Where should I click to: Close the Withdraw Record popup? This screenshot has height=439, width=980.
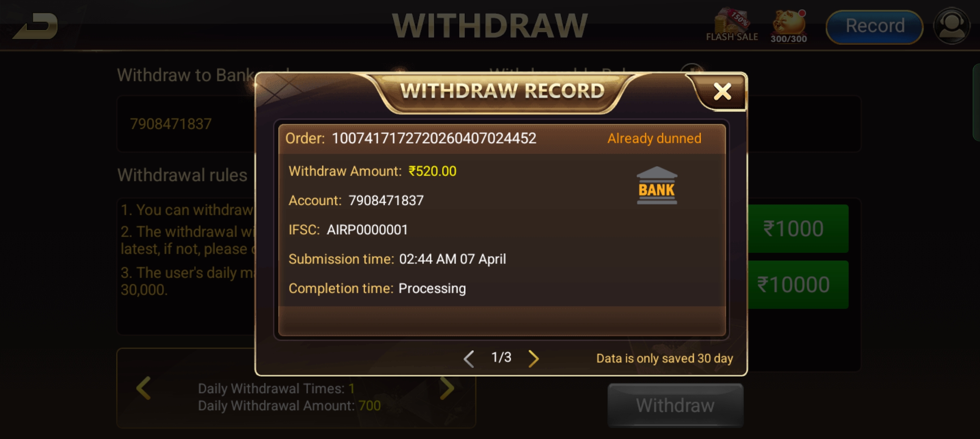(722, 91)
